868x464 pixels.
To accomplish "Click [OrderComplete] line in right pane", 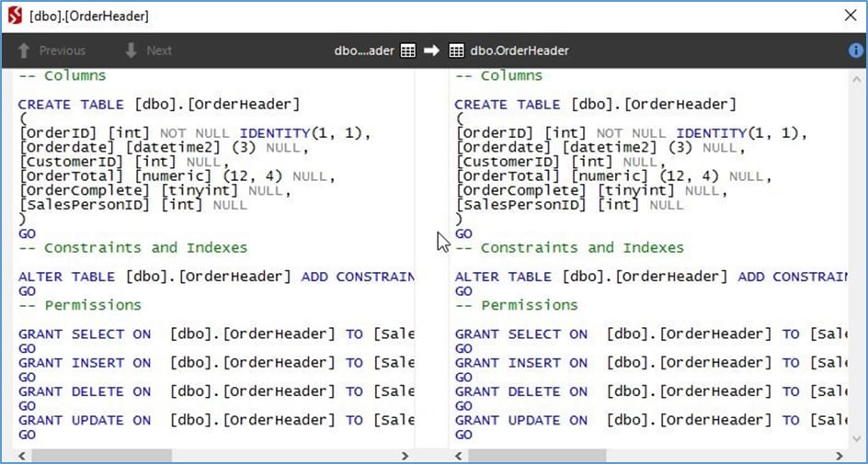I will (592, 191).
